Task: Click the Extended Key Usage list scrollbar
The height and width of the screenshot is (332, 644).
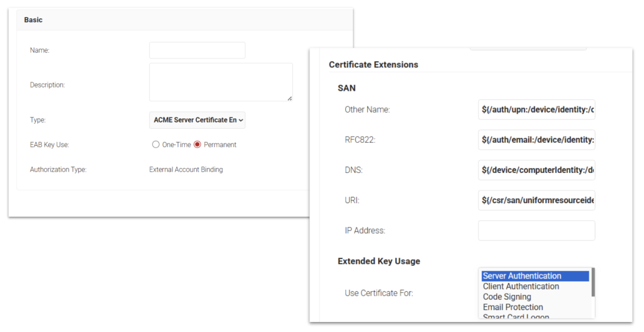Action: [x=593, y=283]
